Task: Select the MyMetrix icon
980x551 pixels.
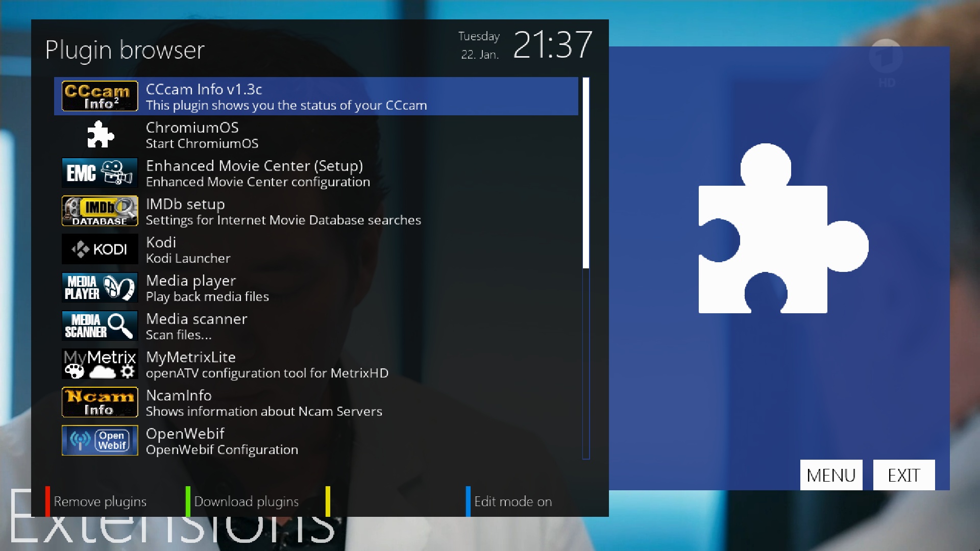Action: 100,364
